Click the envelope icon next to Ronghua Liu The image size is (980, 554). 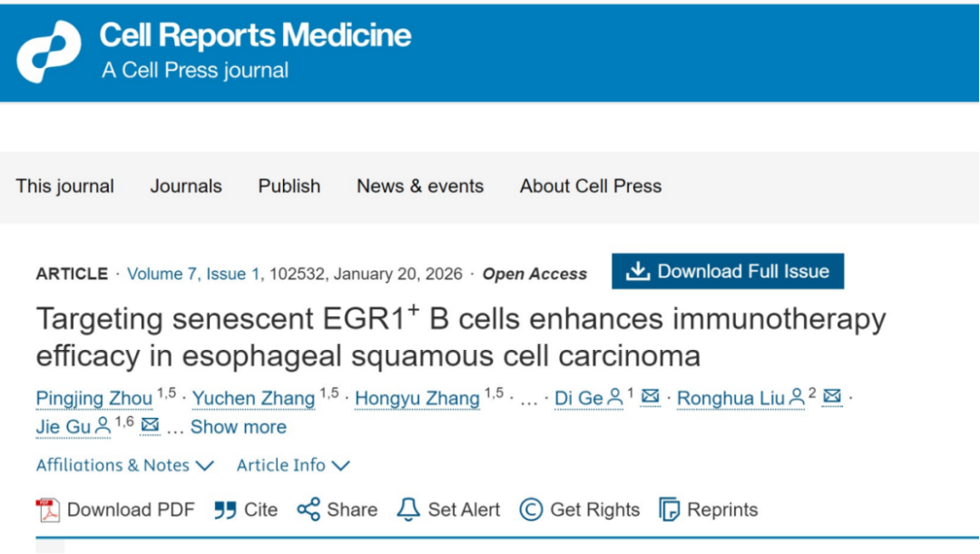pyautogui.click(x=832, y=397)
